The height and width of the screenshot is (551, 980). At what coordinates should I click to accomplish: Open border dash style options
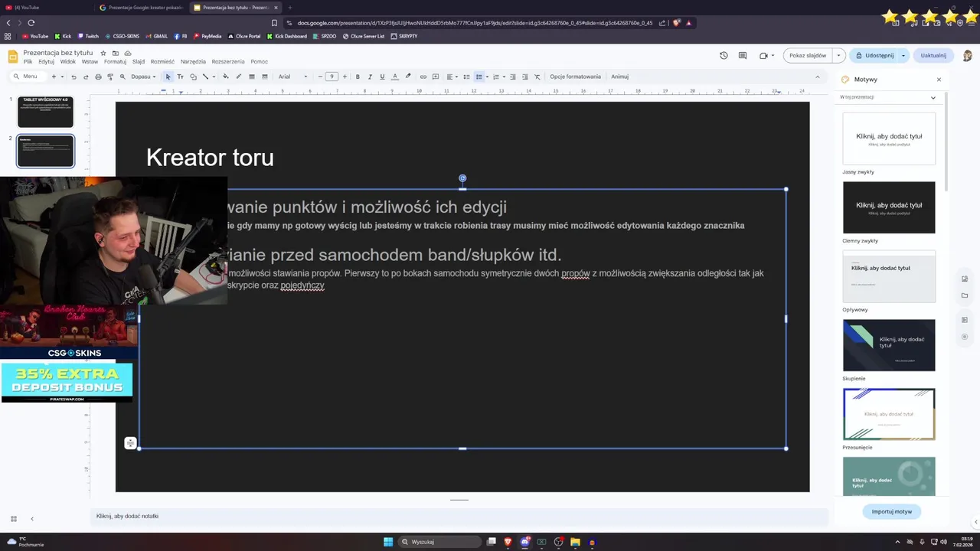[x=264, y=77]
